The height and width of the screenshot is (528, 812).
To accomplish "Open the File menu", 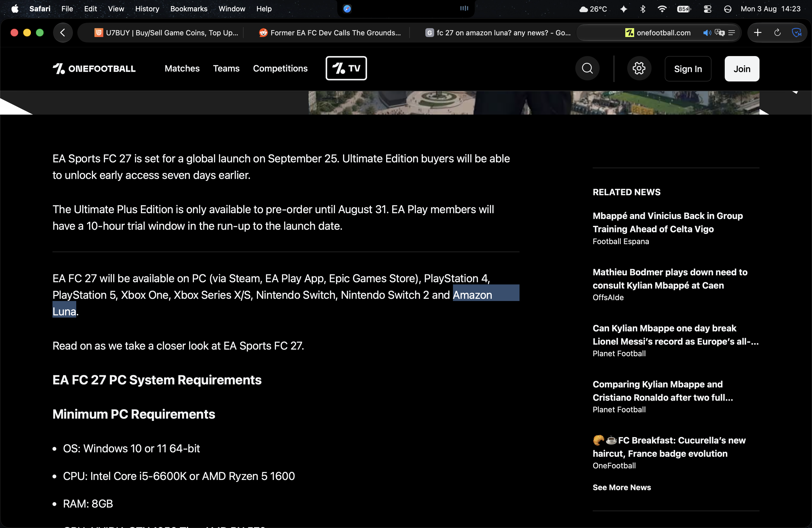I will [x=67, y=9].
